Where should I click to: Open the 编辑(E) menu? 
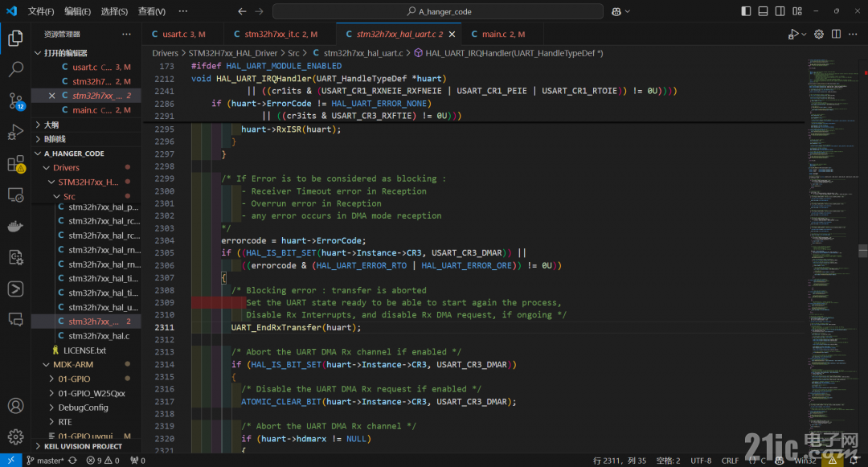77,11
